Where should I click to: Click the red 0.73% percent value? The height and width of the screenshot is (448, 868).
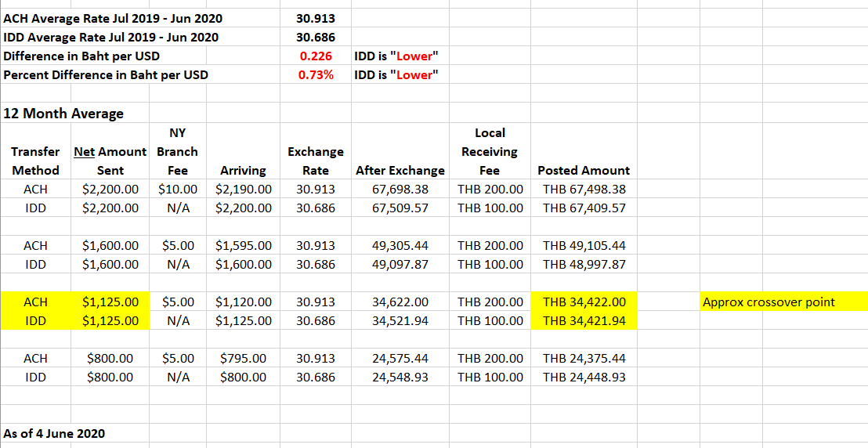click(x=316, y=75)
